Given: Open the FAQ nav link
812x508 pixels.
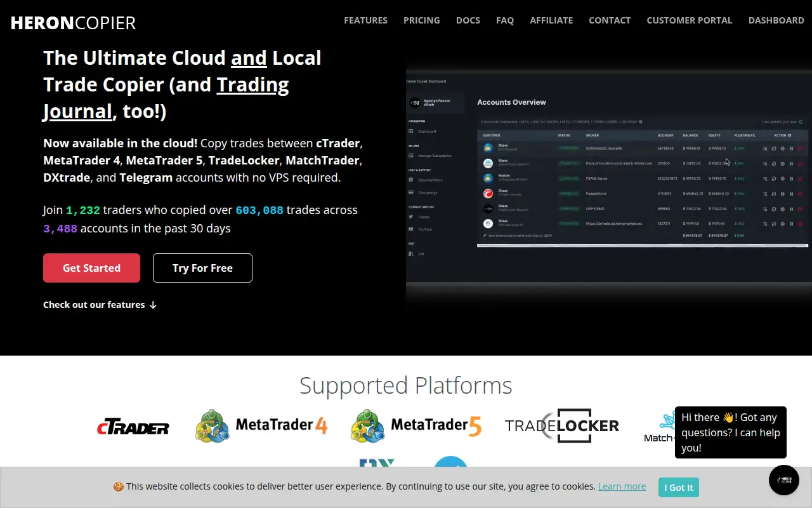Looking at the screenshot, I should (x=505, y=20).
